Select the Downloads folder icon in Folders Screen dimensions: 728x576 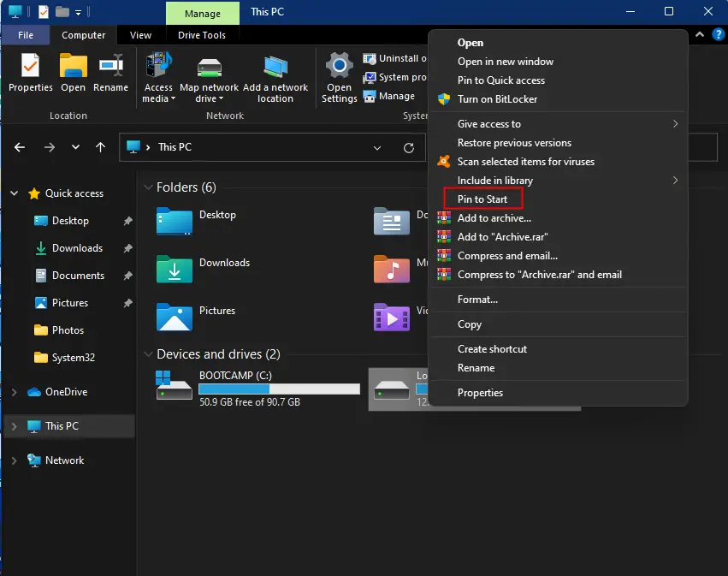[175, 269]
